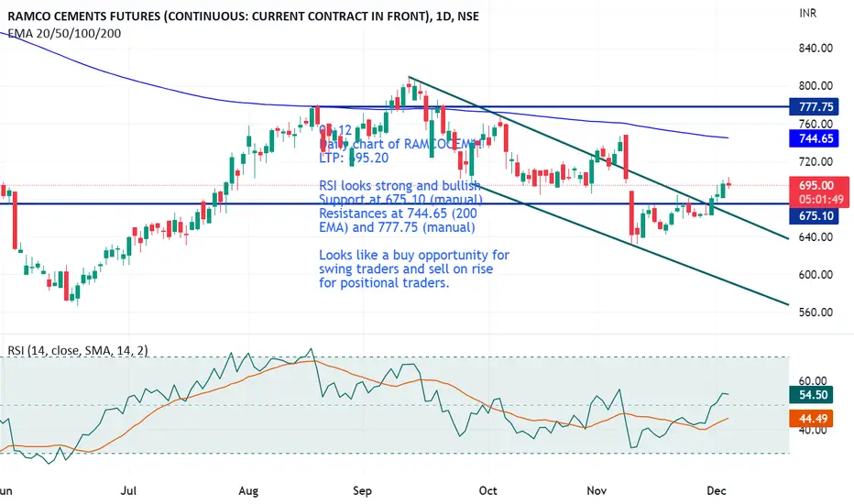The image size is (854, 504).
Task: Click the 640.00 price axis tick
Action: 816,237
